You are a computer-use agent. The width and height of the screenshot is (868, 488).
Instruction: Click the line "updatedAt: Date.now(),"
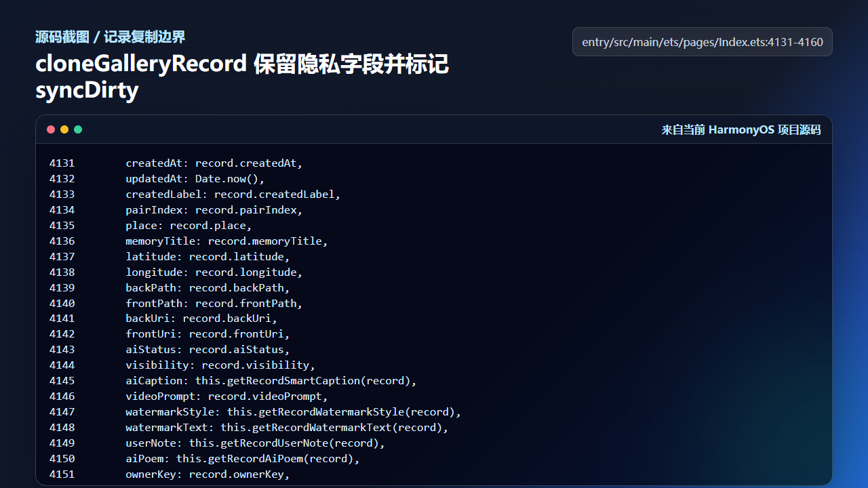pos(195,179)
